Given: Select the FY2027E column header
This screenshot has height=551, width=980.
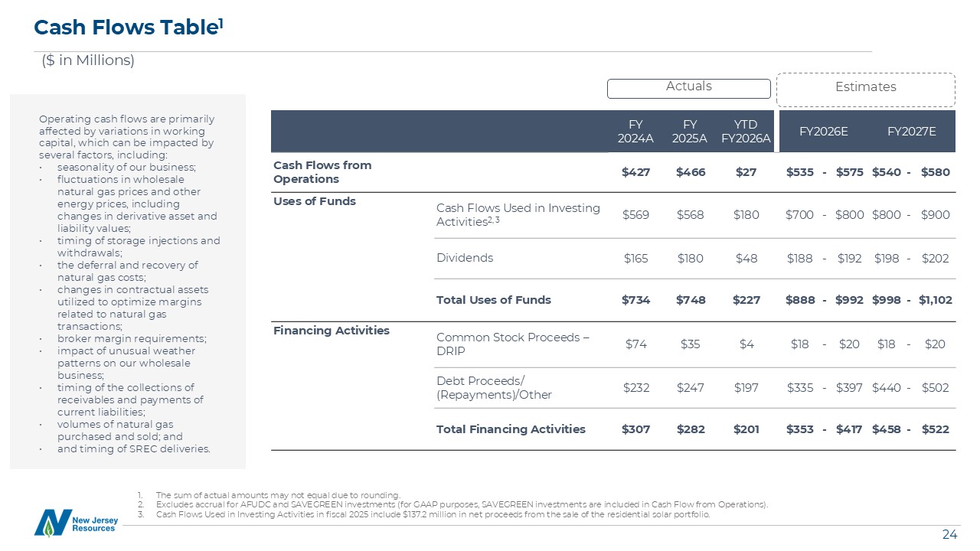Looking at the screenshot, I should (911, 132).
